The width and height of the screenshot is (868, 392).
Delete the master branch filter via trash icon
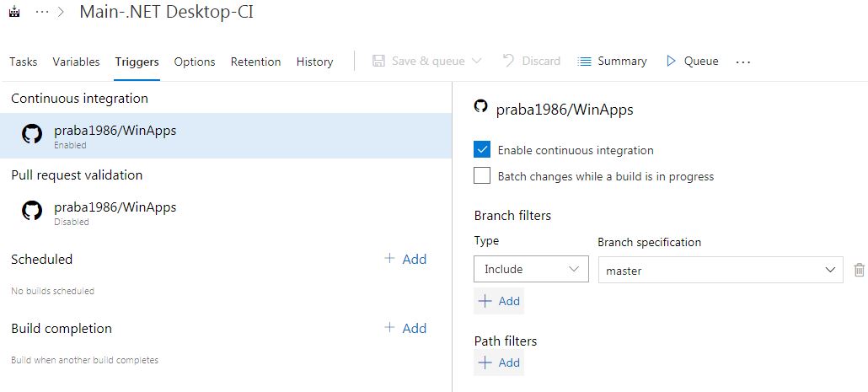(x=859, y=271)
